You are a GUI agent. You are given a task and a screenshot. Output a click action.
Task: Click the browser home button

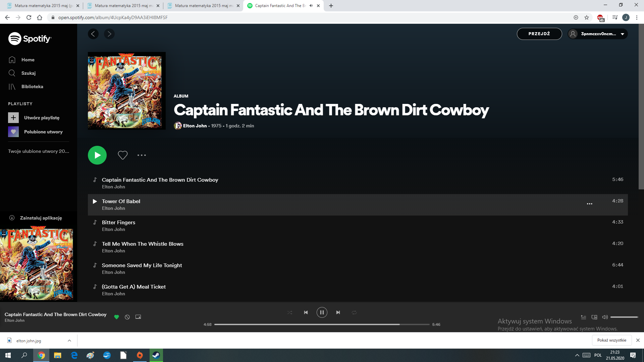(x=40, y=17)
